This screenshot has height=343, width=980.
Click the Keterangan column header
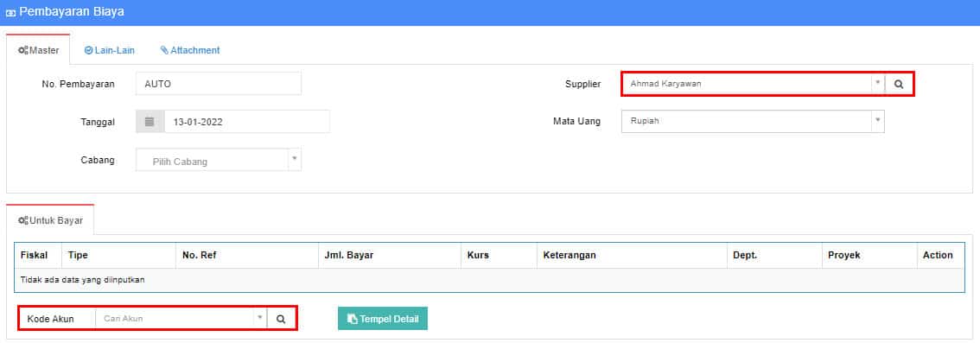[632, 256]
